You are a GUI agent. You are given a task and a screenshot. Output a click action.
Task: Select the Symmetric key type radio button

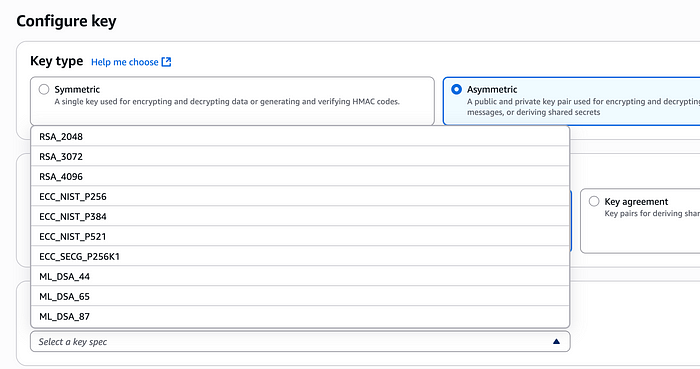click(44, 89)
